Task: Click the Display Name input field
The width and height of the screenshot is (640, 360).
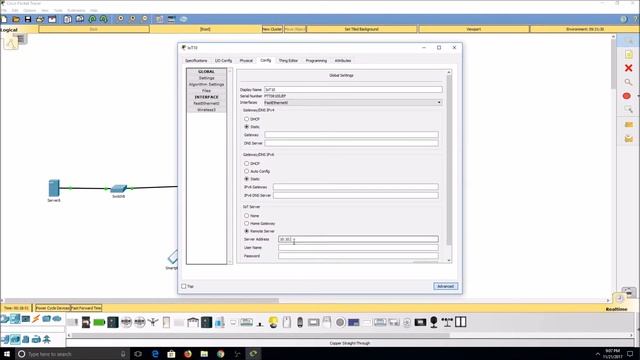Action: pyautogui.click(x=353, y=89)
